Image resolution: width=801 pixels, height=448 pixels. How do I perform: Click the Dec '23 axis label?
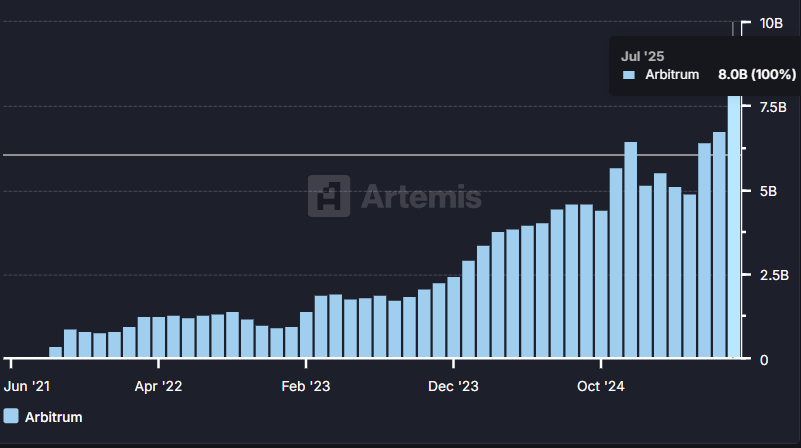tap(453, 386)
